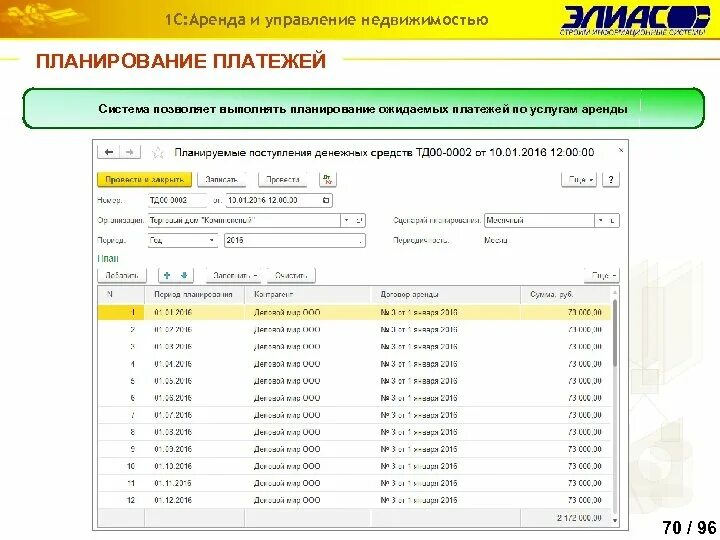Click the 'Провести и закрыть' button
The width and height of the screenshot is (720, 540).
[x=144, y=180]
